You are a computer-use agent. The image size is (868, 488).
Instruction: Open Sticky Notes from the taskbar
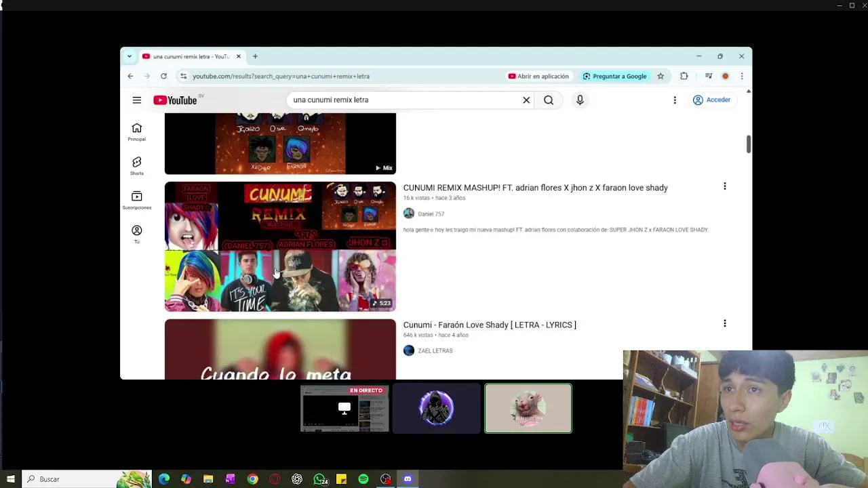[x=341, y=479]
